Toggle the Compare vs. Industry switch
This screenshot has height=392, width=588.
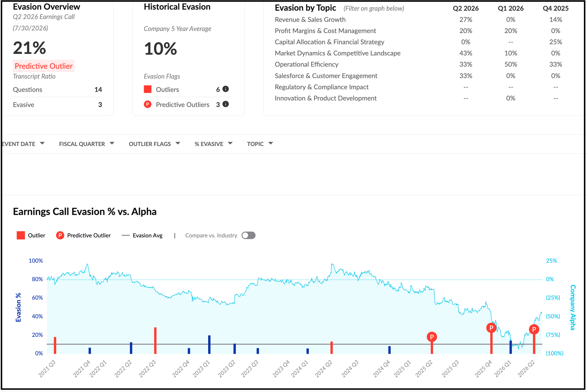pyautogui.click(x=248, y=235)
